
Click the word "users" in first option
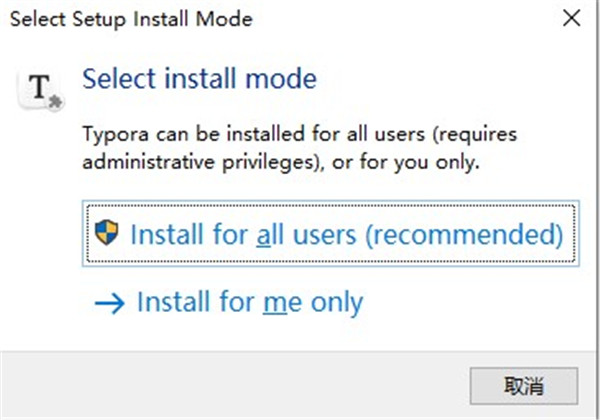point(329,235)
